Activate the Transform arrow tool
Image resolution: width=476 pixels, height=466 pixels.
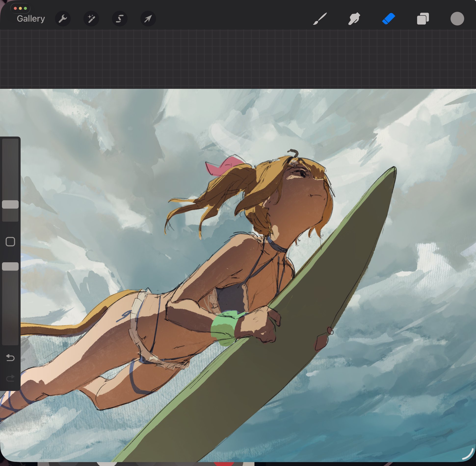[x=148, y=19]
